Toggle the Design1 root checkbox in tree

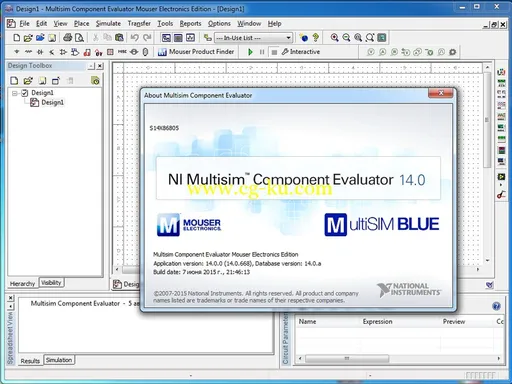tap(25, 93)
